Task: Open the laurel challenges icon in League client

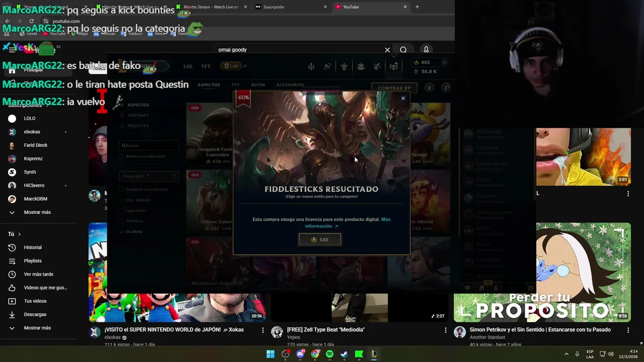Action: point(344,66)
